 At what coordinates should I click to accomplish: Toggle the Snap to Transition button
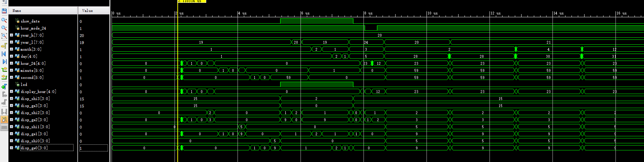click(x=4, y=120)
